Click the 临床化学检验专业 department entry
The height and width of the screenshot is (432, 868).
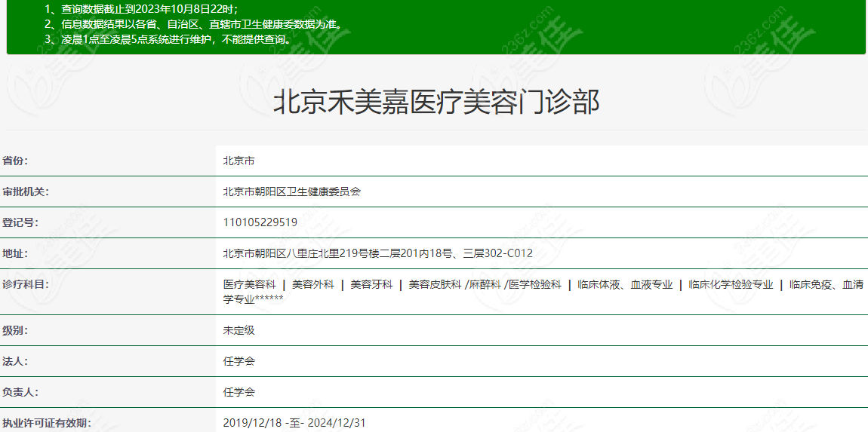(x=730, y=284)
